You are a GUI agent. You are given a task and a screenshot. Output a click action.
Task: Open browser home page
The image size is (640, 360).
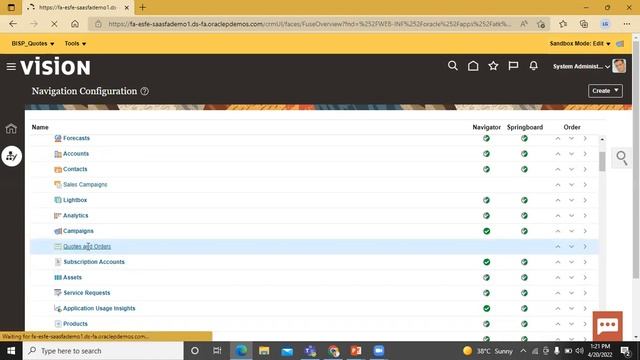coord(75,24)
